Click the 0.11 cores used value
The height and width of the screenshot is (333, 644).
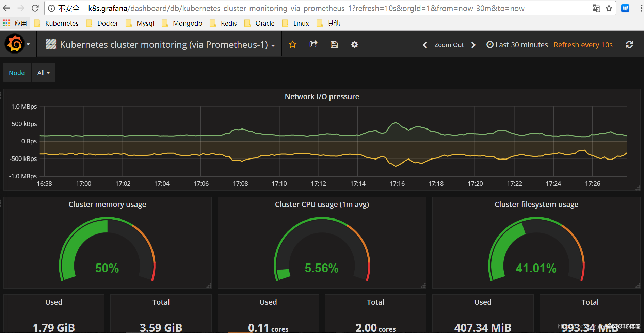[268, 328]
